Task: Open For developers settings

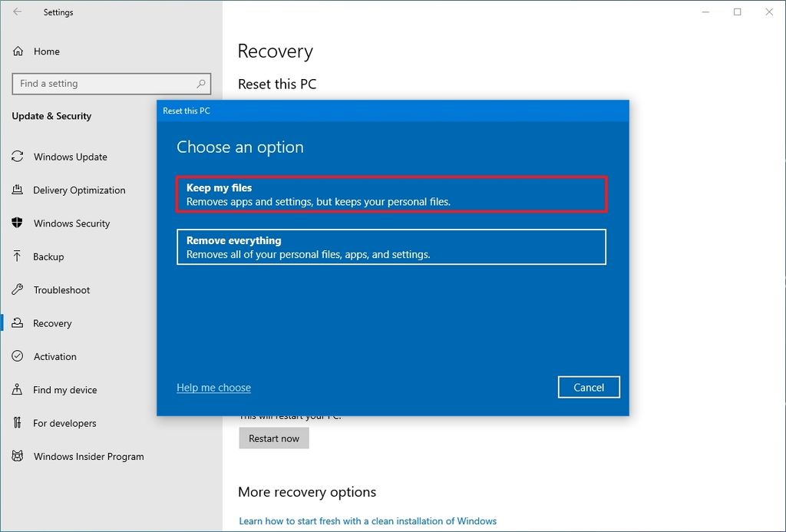Action: tap(64, 423)
